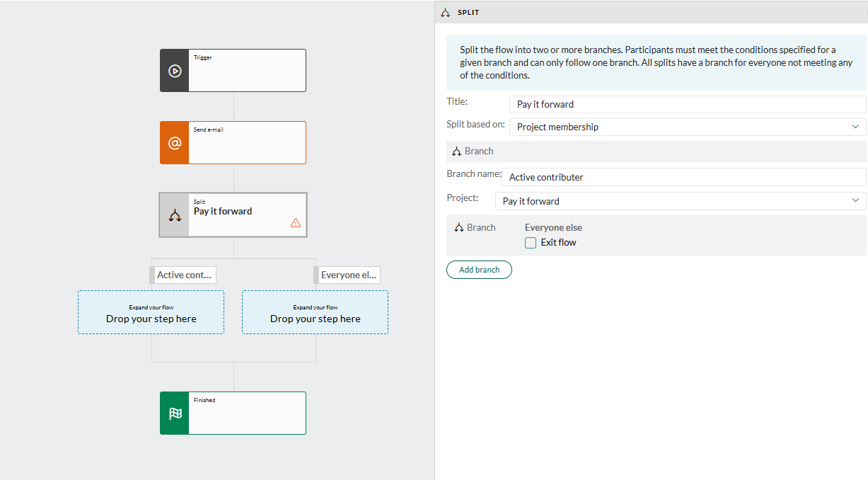Click the Pay it forward split step
This screenshot has height=480, width=868.
[x=233, y=215]
